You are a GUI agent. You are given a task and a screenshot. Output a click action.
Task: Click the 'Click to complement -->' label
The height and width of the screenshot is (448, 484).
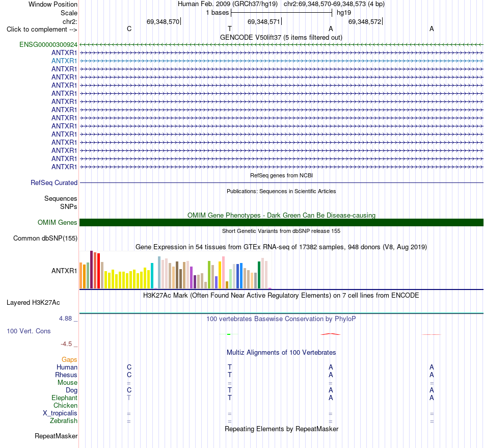(42, 30)
